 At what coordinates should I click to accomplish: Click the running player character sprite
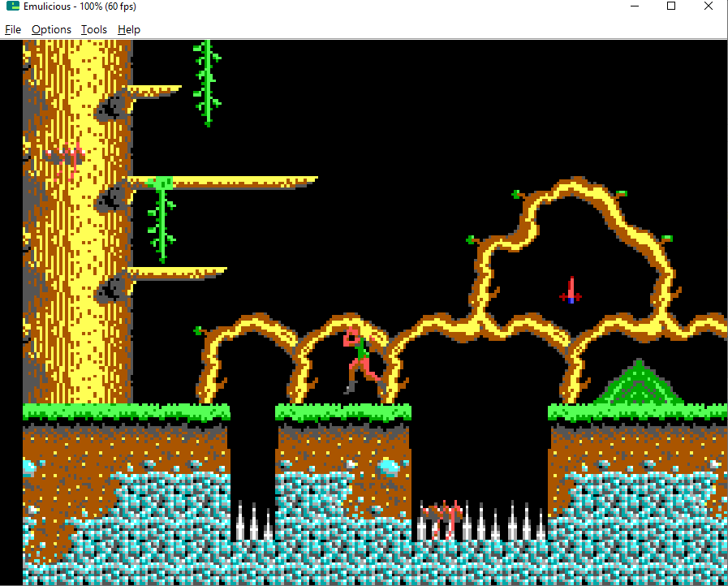pyautogui.click(x=363, y=360)
